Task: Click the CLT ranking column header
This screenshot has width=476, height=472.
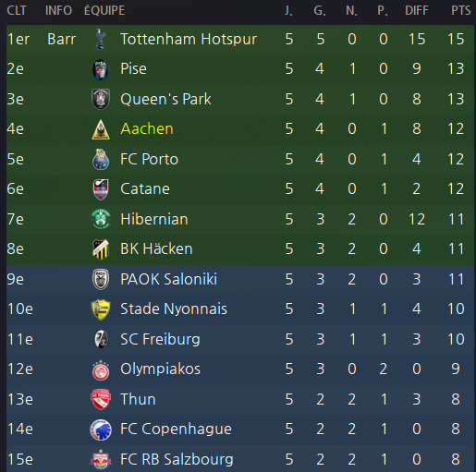Action: tap(17, 10)
